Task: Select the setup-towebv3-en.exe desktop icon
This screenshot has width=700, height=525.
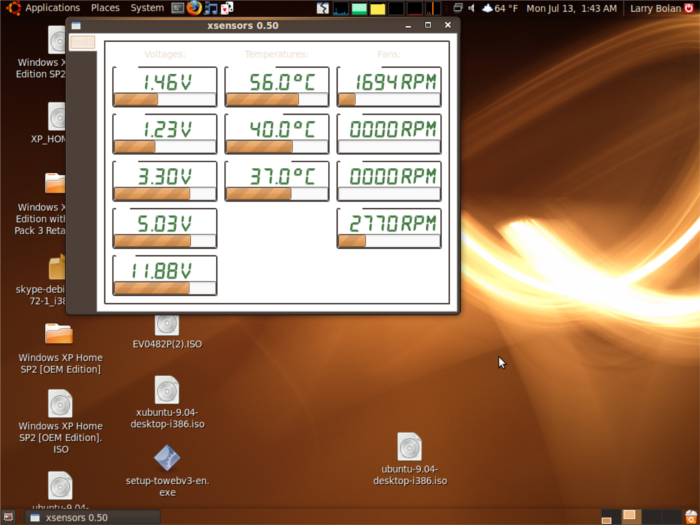Action: coord(167,458)
